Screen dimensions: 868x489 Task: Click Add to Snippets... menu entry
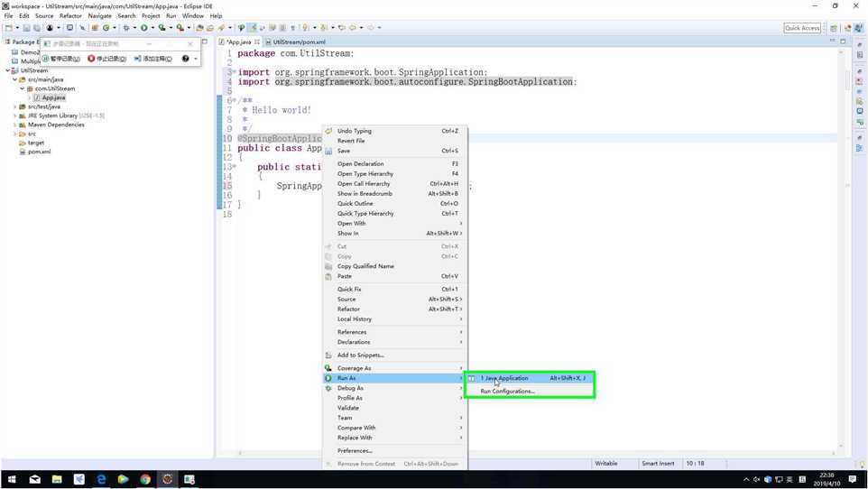click(393, 355)
